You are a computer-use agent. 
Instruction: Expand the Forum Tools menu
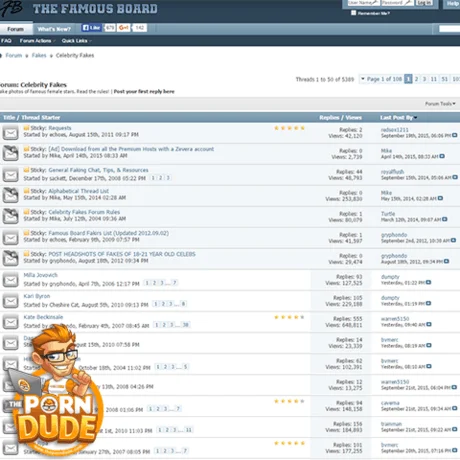440,104
